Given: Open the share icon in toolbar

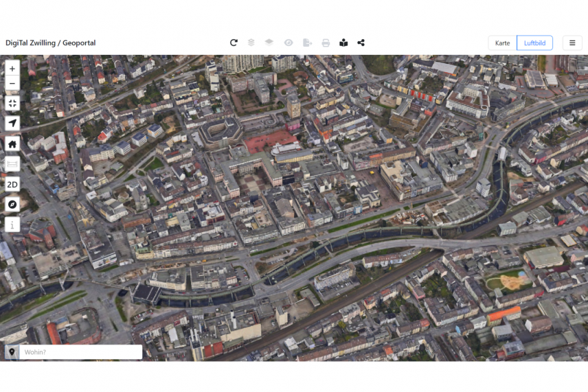Looking at the screenshot, I should [x=361, y=43].
